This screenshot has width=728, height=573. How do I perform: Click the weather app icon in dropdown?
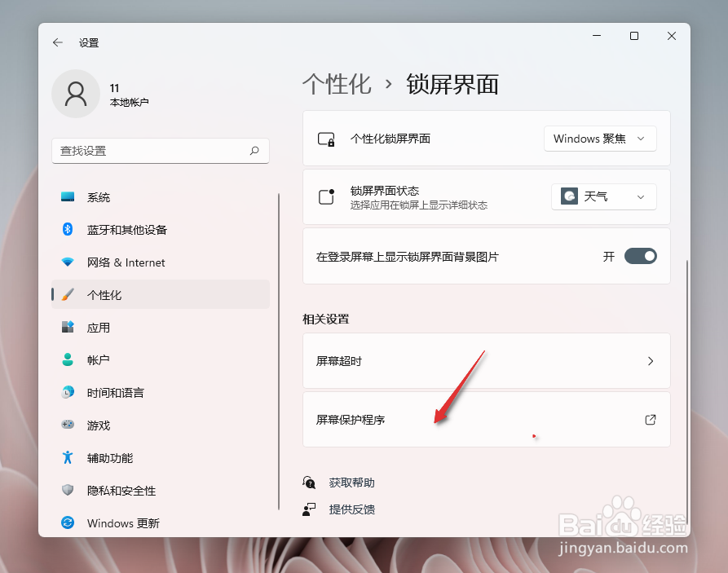pos(569,196)
